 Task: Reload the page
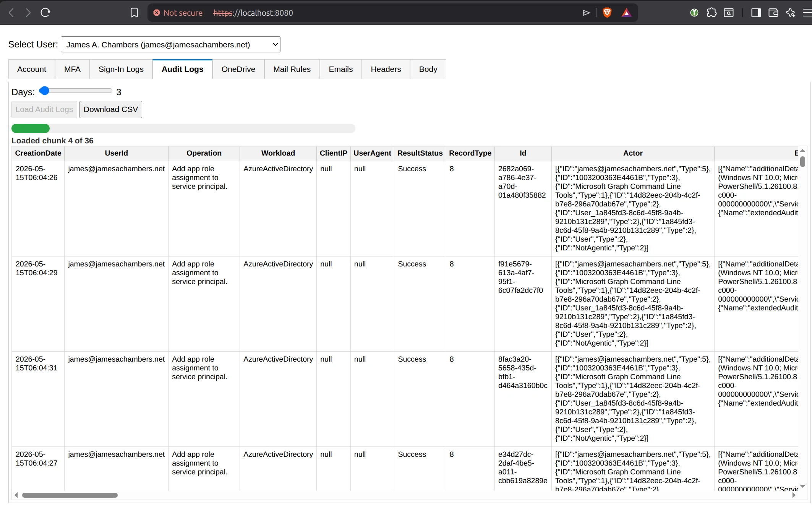(x=45, y=13)
